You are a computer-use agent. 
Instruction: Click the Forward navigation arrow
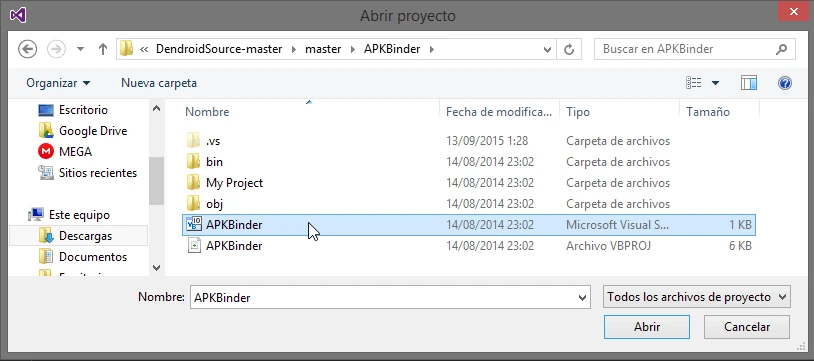click(56, 49)
